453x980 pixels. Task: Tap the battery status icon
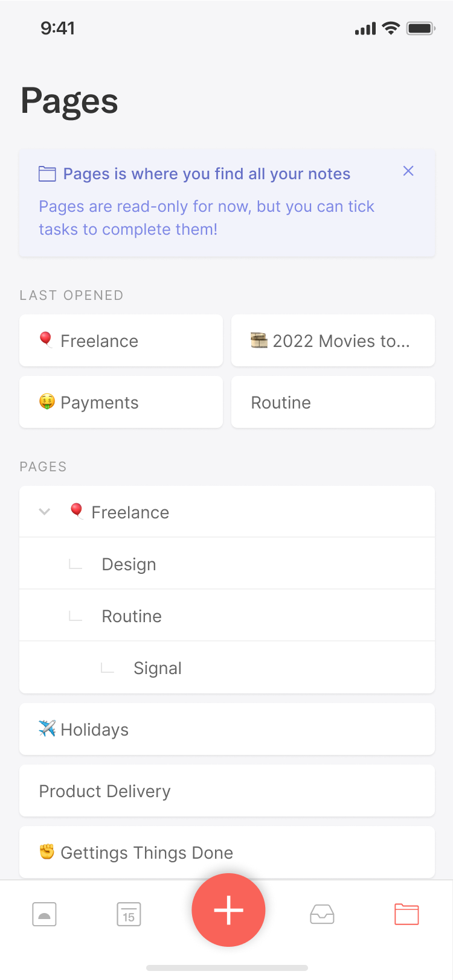420,28
